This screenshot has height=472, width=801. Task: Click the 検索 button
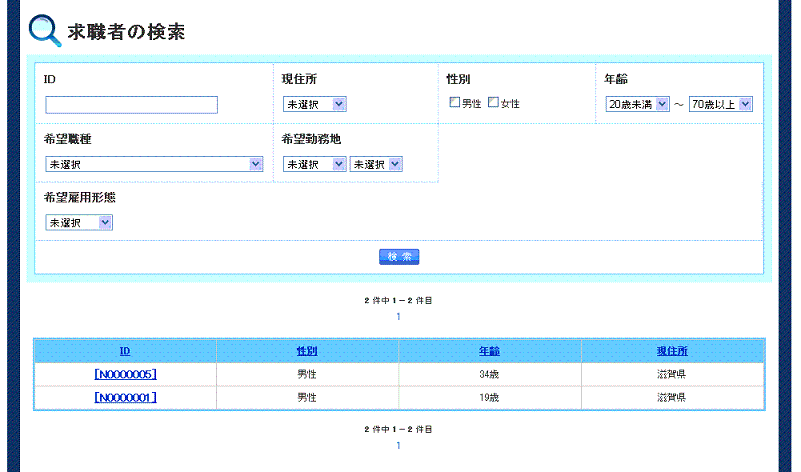[399, 257]
